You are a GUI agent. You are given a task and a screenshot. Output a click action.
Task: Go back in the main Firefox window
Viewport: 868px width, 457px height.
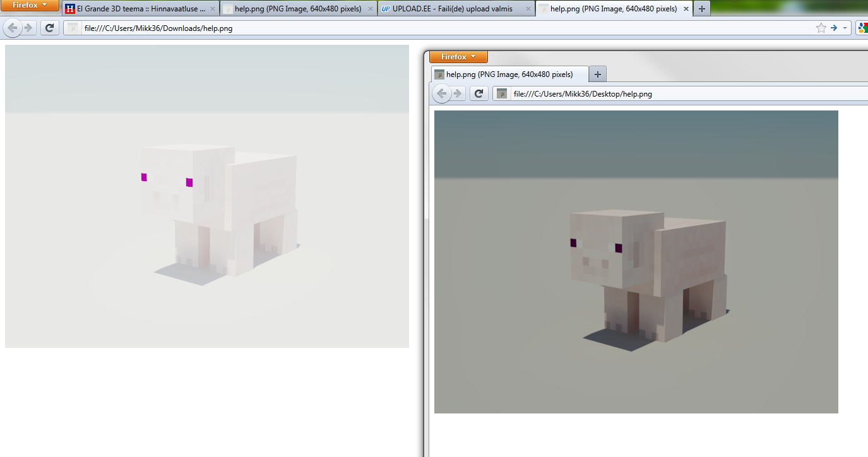pyautogui.click(x=12, y=28)
